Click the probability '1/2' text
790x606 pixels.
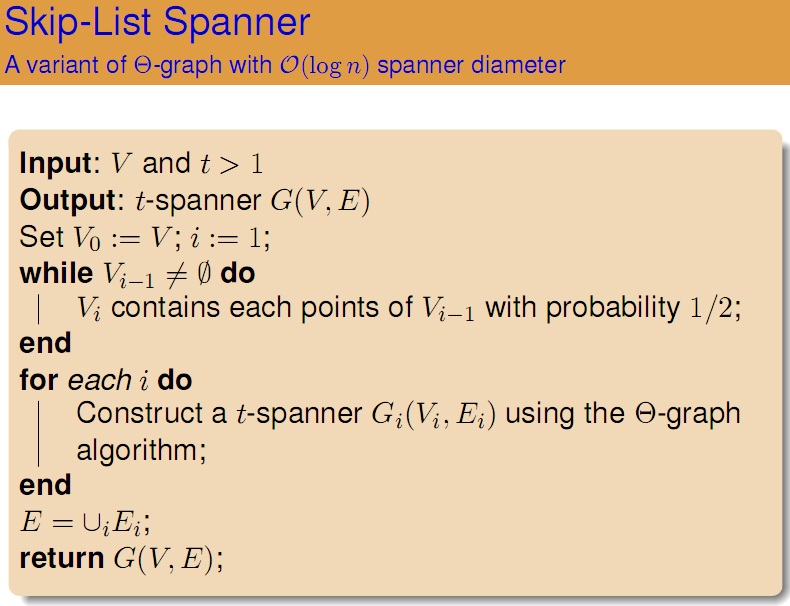click(712, 308)
